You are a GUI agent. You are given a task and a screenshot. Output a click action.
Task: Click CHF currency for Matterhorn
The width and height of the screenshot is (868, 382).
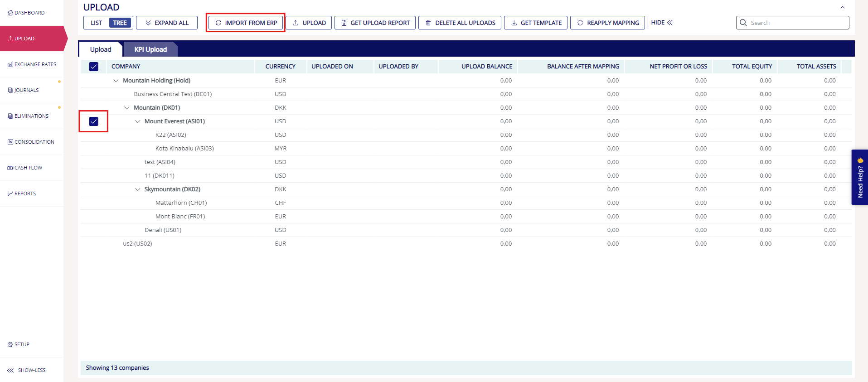tap(281, 203)
